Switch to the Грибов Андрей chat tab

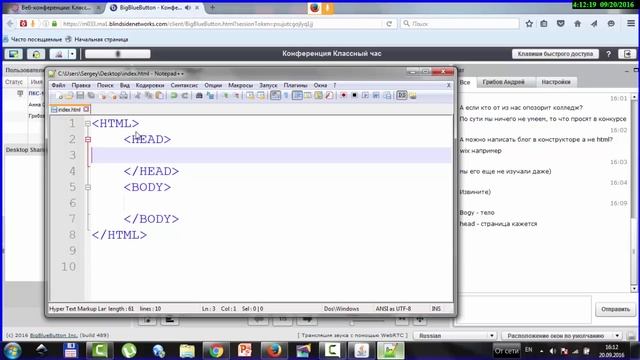503,82
